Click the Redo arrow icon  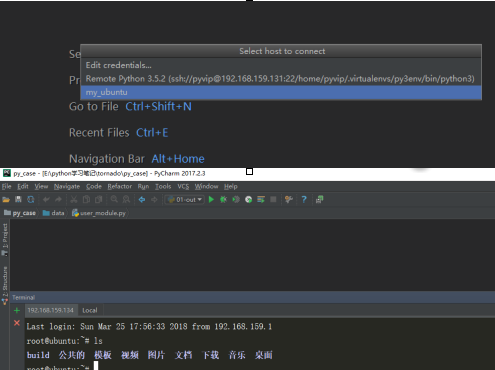point(58,199)
